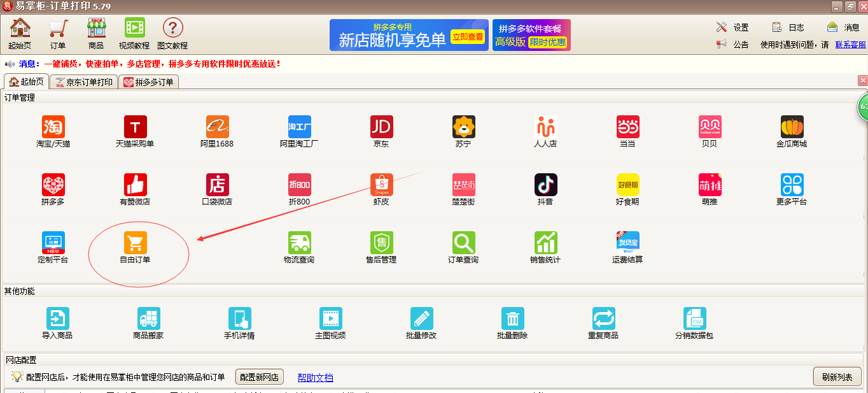Open the 阿里淘工厂 platform icon
This screenshot has width=868, height=393.
pos(300,127)
